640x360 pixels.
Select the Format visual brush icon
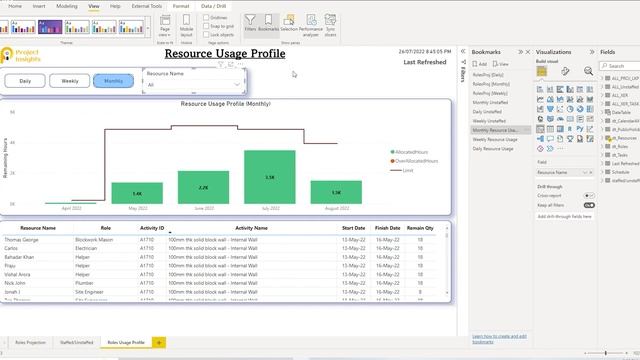tap(565, 71)
